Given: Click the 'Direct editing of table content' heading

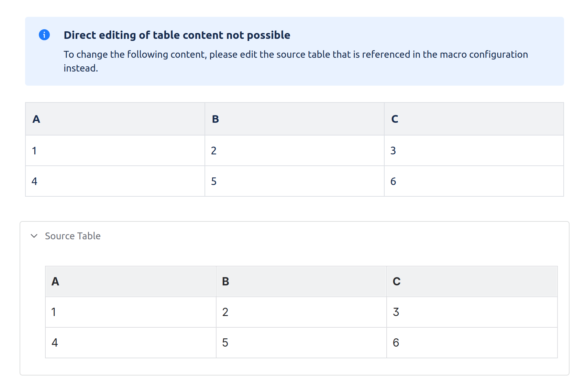Looking at the screenshot, I should pos(177,35).
